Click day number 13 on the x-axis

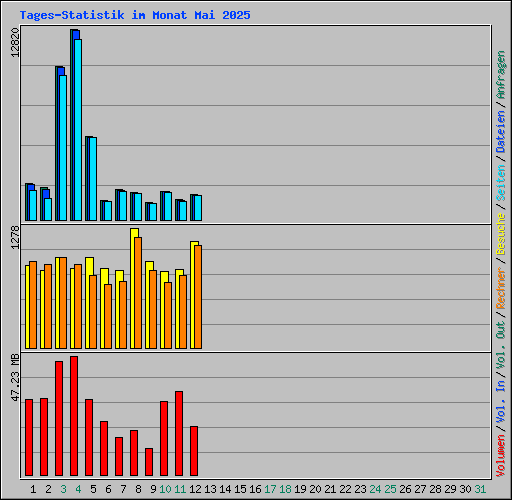(x=210, y=489)
